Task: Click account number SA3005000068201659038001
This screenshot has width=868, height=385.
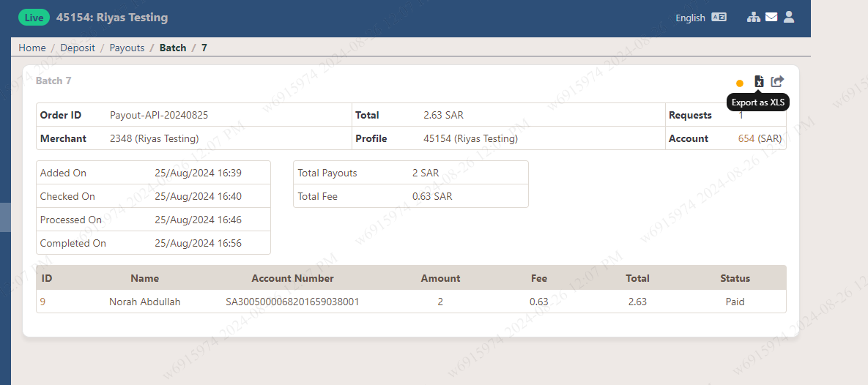Action: click(292, 302)
